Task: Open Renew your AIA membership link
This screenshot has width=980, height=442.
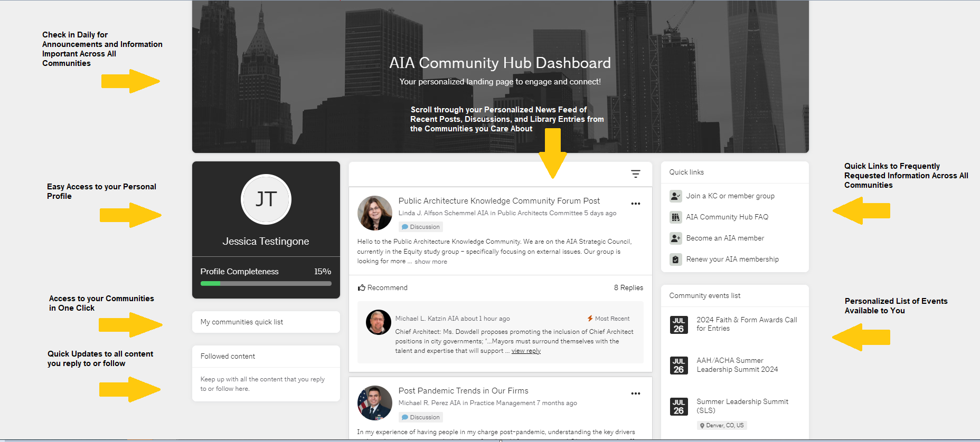Action: pyautogui.click(x=732, y=259)
